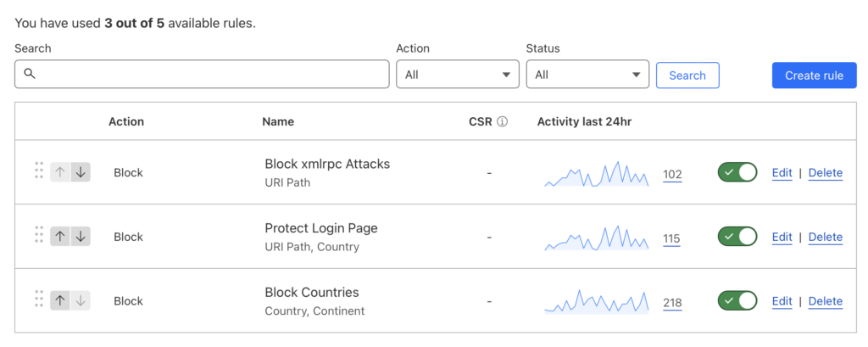This screenshot has width=868, height=347.
Task: Delete the Protect Login Page rule
Action: (826, 238)
